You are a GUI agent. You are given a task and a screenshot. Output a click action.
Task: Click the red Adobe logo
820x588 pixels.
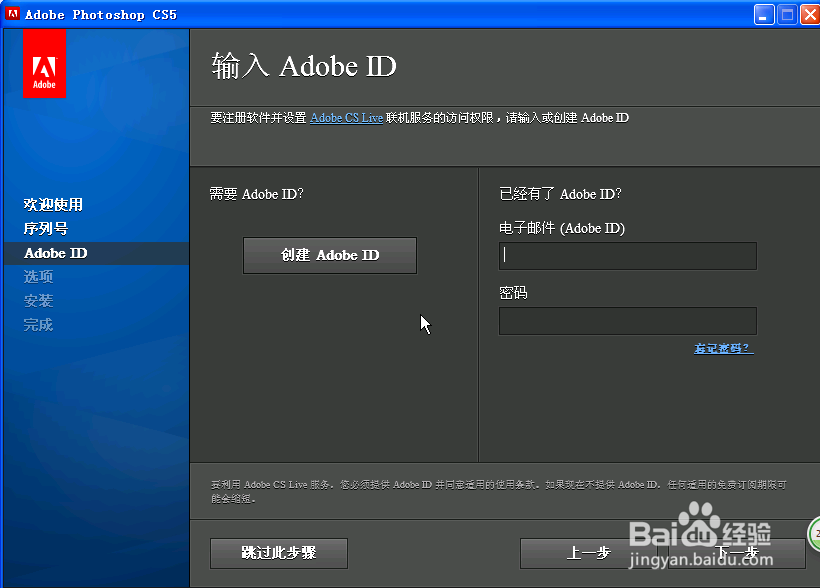[44, 63]
